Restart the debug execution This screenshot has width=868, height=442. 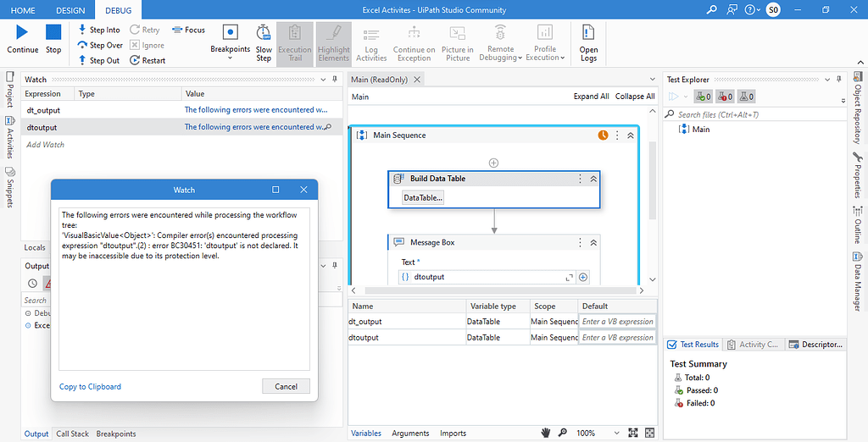coord(147,60)
